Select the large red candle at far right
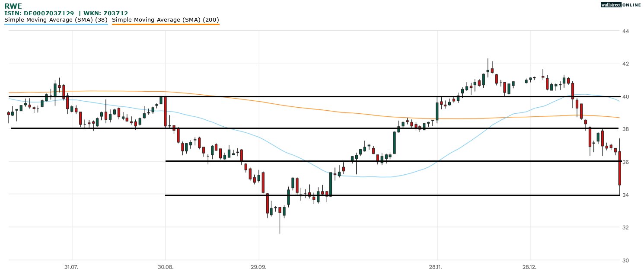644x269 pixels. tap(619, 168)
